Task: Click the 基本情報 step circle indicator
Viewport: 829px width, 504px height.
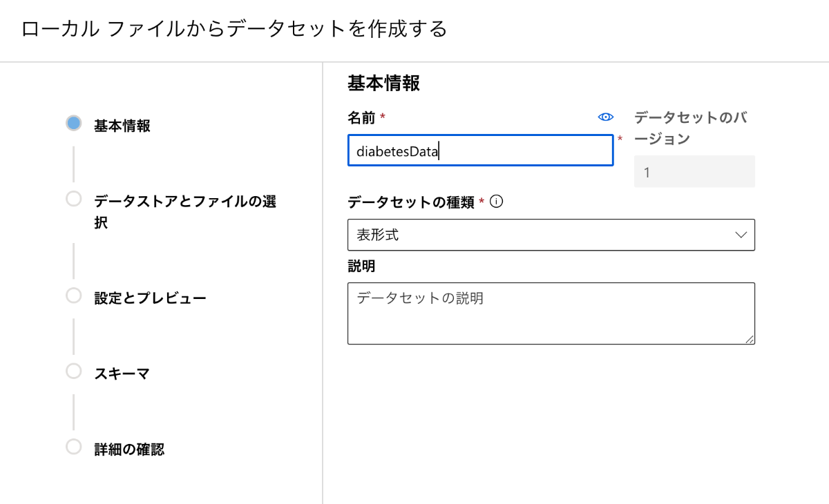Action: pos(74,123)
